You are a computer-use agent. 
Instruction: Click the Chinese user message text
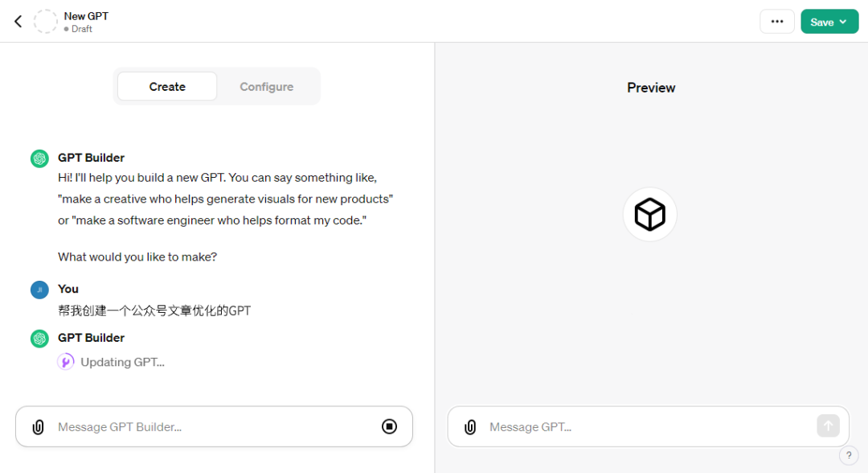point(154,311)
